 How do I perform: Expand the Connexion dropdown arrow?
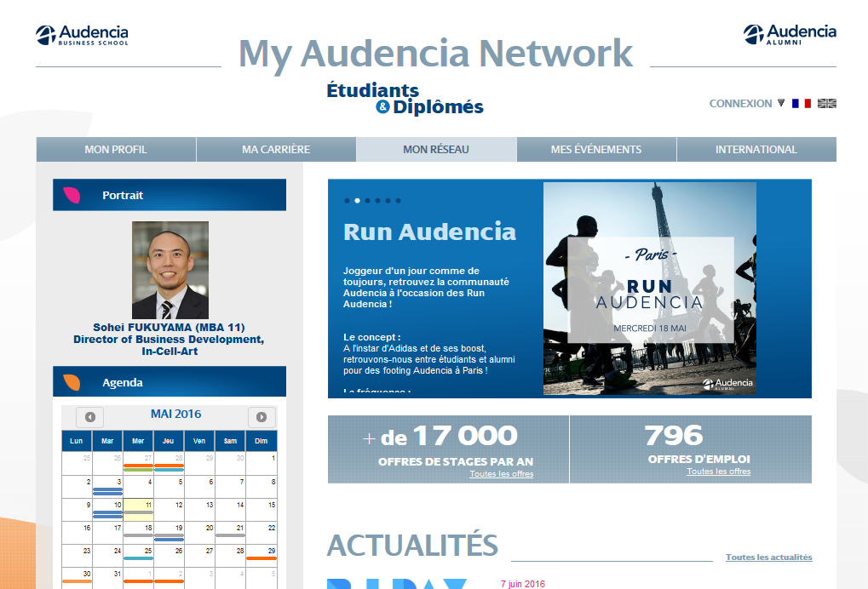coord(781,103)
